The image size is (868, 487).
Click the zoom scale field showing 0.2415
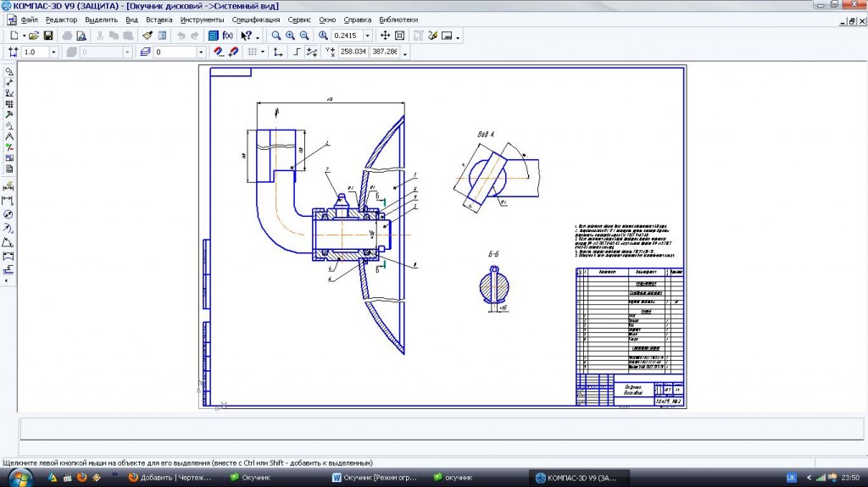click(x=347, y=36)
